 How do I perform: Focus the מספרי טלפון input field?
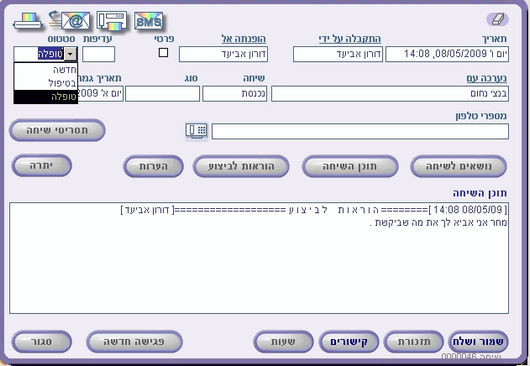click(x=360, y=131)
